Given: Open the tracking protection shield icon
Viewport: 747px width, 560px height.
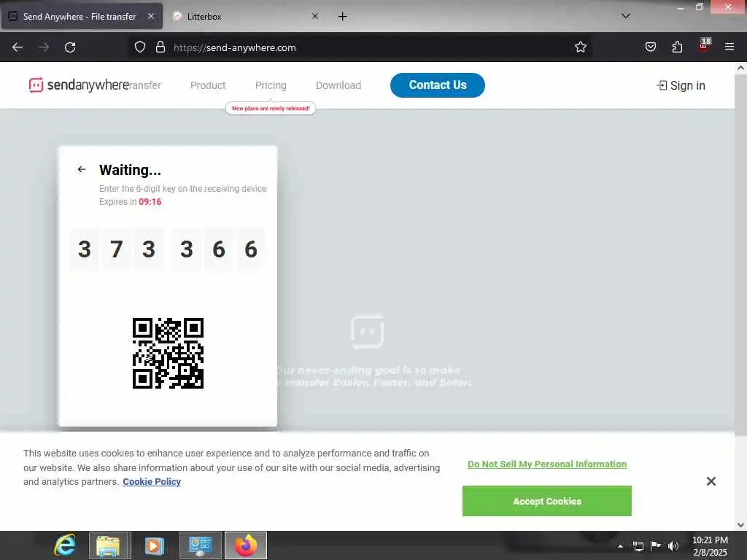Looking at the screenshot, I should tap(139, 47).
